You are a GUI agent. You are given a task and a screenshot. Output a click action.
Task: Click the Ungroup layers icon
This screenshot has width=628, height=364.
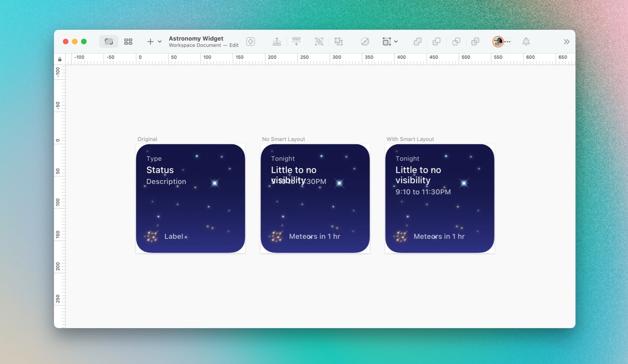click(338, 42)
